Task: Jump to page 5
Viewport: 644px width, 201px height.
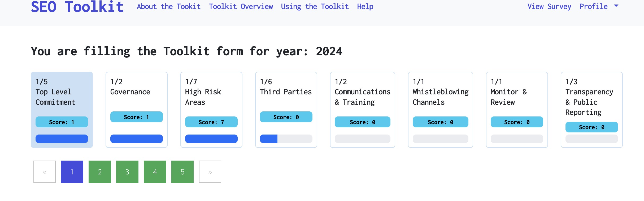Action: pyautogui.click(x=182, y=172)
